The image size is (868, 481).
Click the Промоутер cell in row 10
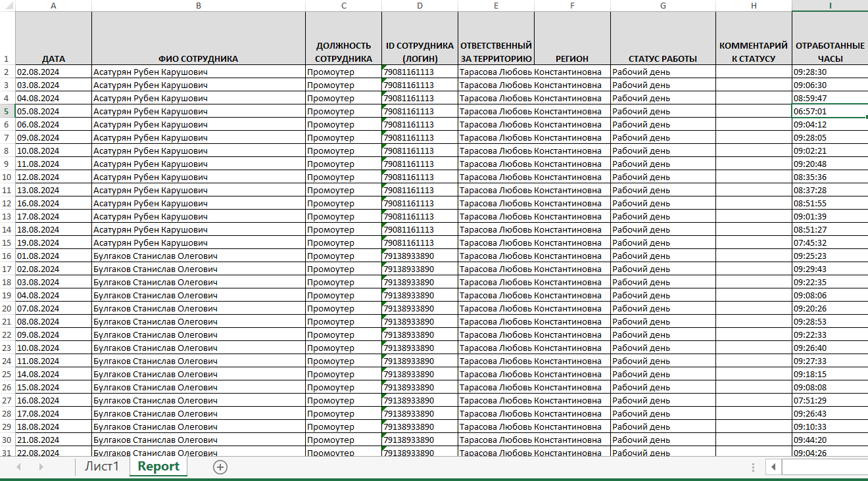click(x=343, y=177)
